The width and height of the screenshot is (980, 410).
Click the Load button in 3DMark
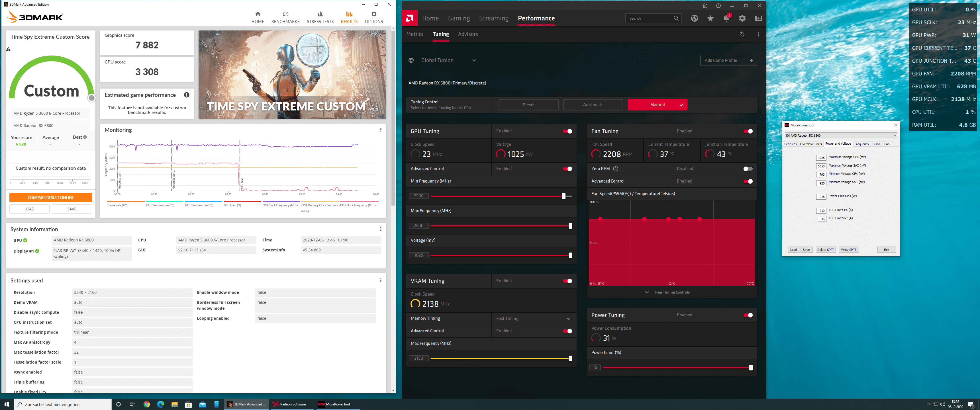point(29,209)
